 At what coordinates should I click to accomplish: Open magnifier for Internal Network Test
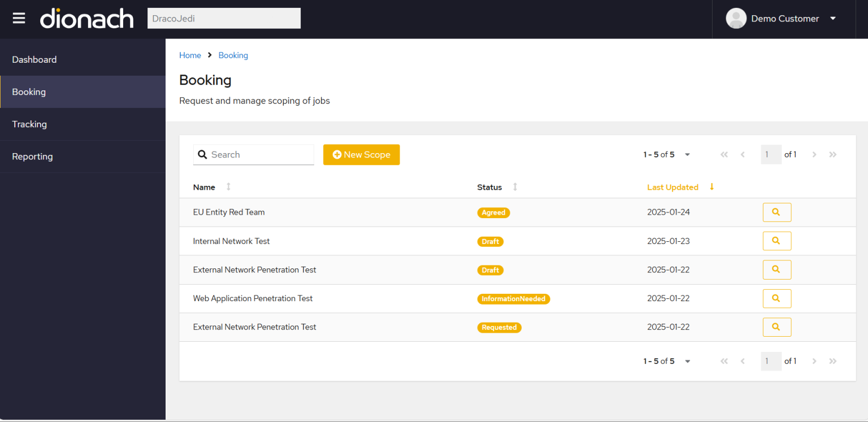(x=776, y=241)
